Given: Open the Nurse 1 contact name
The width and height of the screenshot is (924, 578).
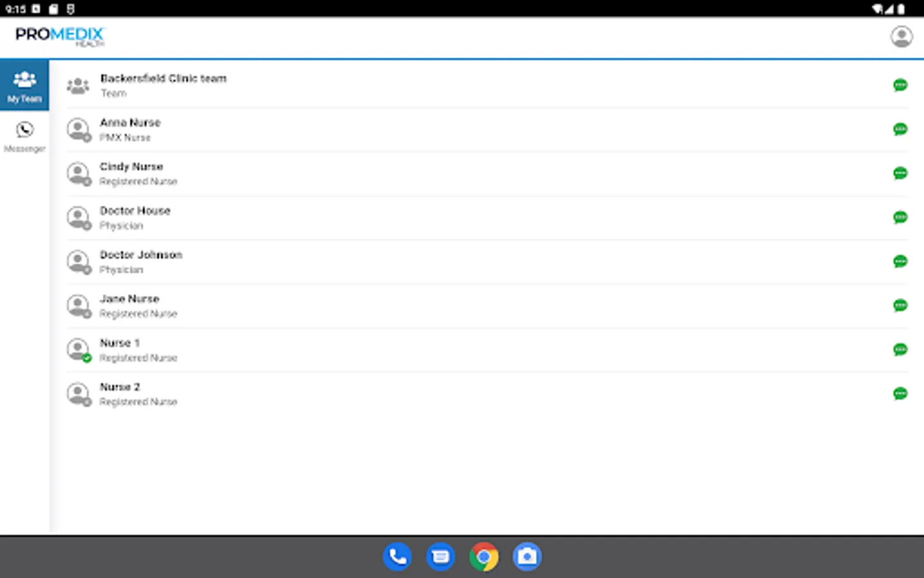Looking at the screenshot, I should [120, 343].
